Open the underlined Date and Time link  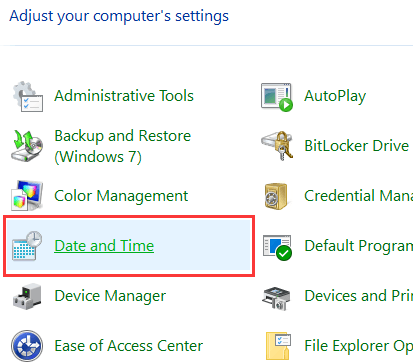[x=104, y=246]
